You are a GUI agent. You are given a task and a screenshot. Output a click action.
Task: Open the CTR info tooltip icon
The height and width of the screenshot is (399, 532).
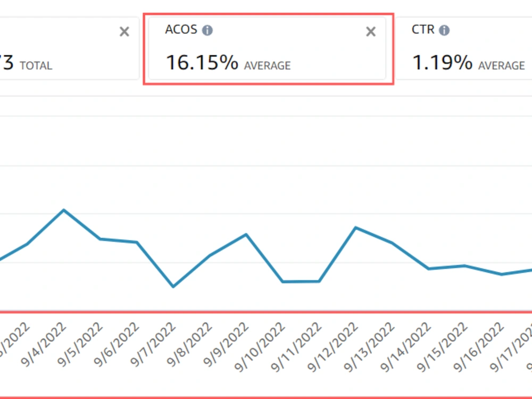[x=444, y=30]
